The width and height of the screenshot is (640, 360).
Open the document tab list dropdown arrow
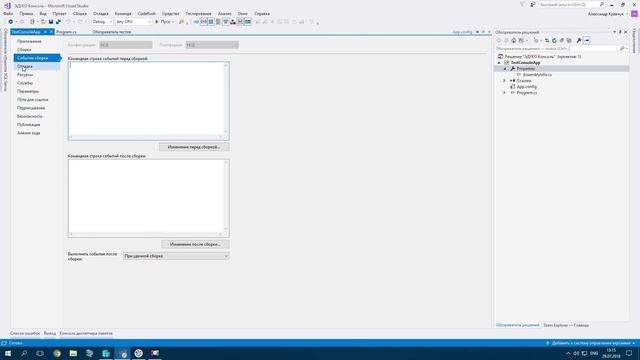click(489, 32)
